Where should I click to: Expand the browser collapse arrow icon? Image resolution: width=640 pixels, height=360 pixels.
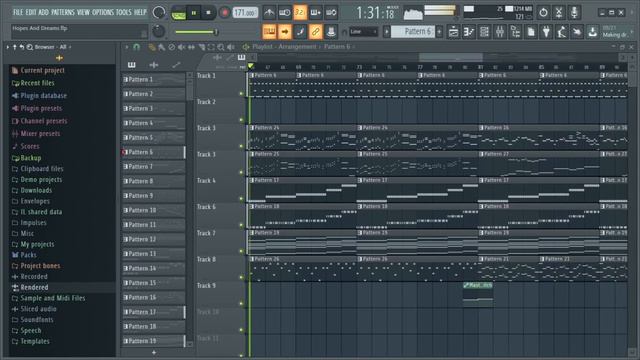click(x=7, y=47)
